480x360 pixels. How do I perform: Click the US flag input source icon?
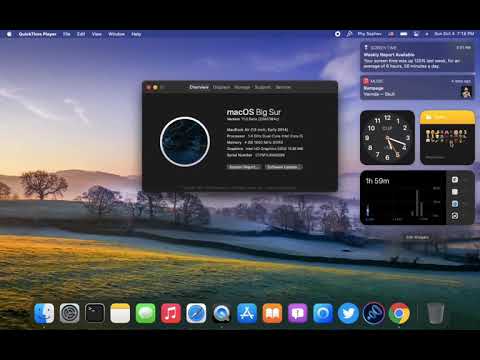(391, 34)
